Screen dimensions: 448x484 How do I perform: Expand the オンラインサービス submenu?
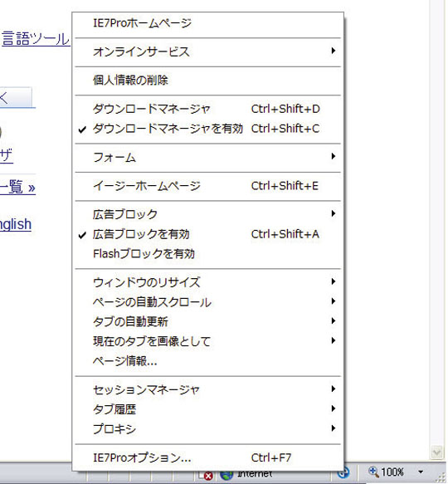point(207,51)
